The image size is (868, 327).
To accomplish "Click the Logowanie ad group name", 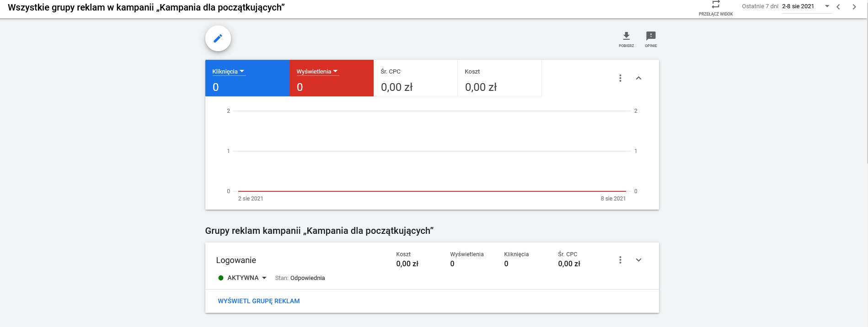I will 236,260.
